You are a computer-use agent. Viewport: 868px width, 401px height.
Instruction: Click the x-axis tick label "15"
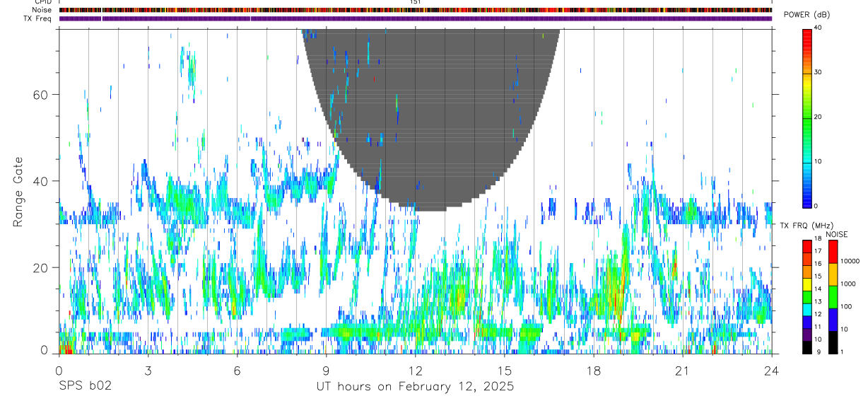[505, 371]
